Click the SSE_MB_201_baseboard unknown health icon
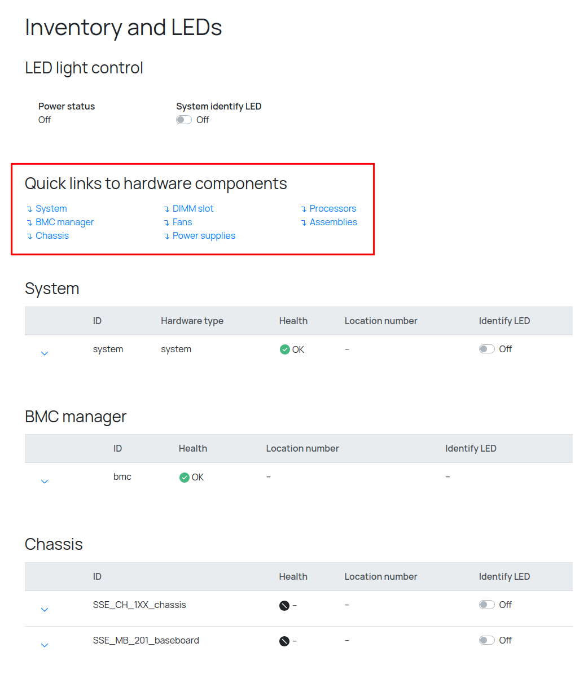Screen dimensions: 588x700 coord(284,641)
